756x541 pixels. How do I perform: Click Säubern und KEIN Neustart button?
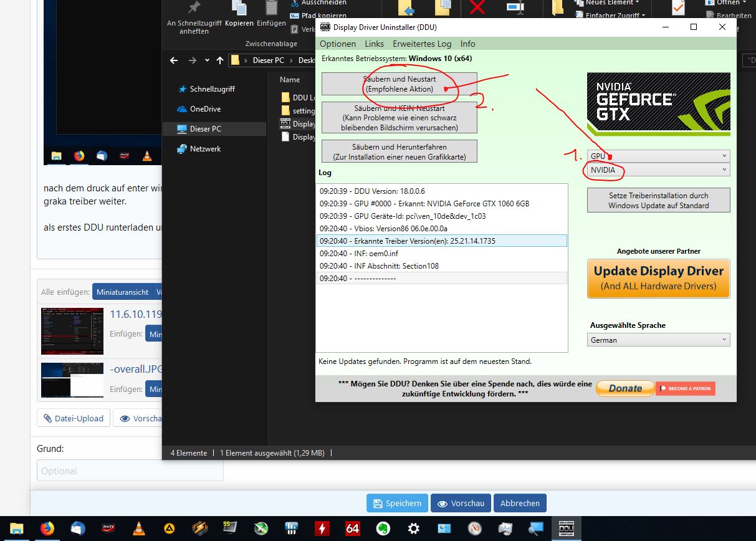tap(400, 118)
